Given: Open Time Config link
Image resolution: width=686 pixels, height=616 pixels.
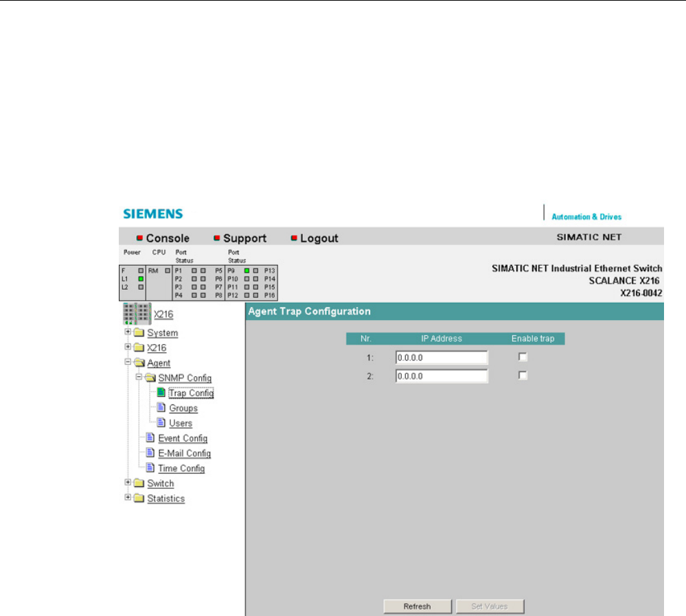Looking at the screenshot, I should click(181, 468).
